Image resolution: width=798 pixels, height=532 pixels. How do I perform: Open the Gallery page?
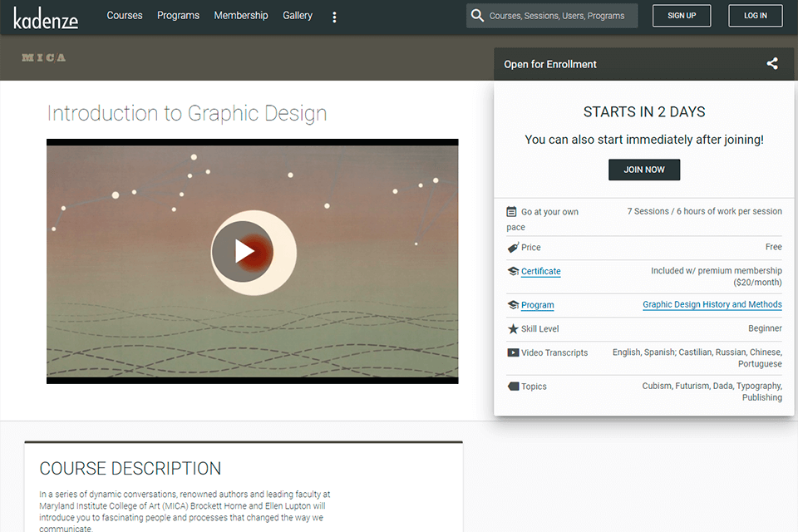click(x=298, y=16)
